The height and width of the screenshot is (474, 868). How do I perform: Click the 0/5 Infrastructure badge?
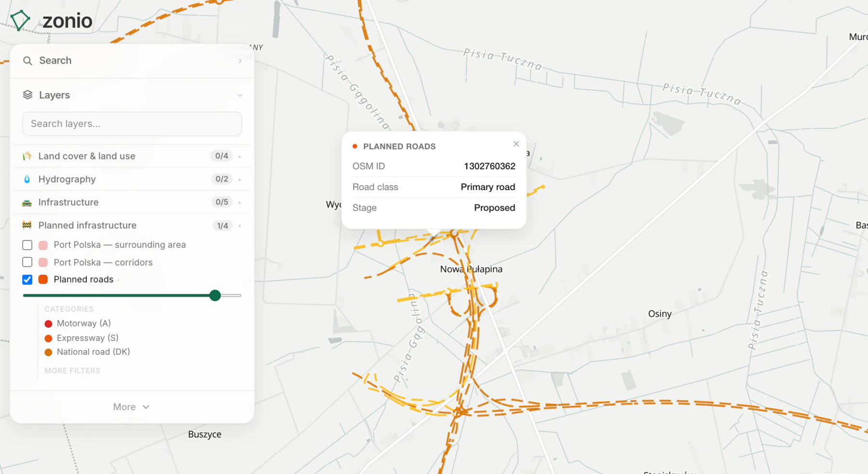click(222, 202)
